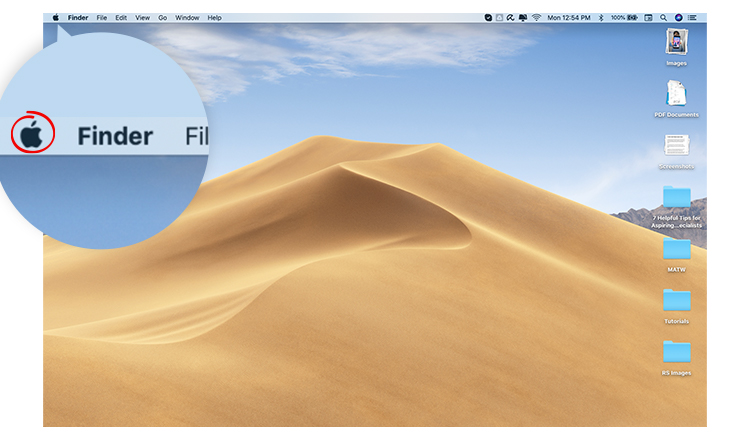Screen dimensions: 750x440
Task: Click the gray square status icon beside the checkmark
Action: click(499, 18)
